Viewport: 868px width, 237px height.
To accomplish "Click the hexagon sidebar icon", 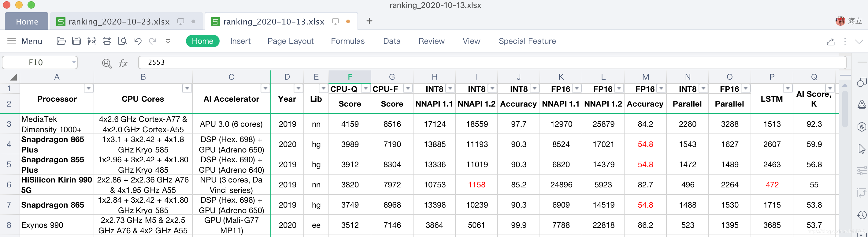I will (862, 127).
